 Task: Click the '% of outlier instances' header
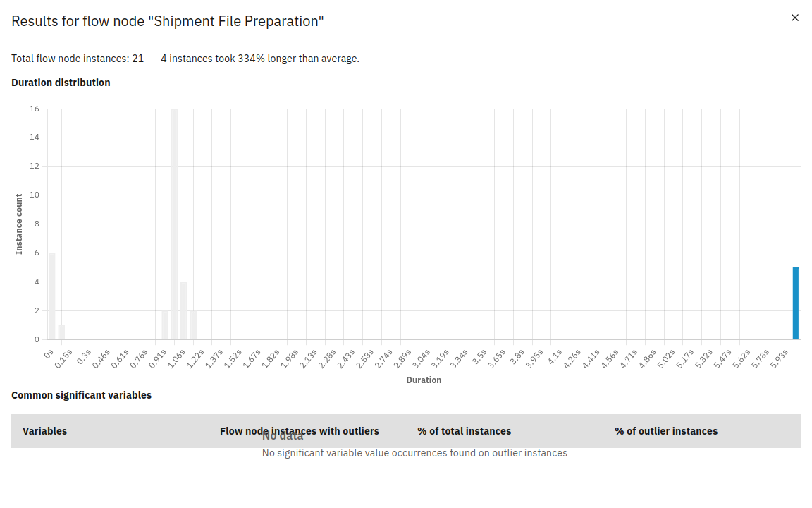click(x=665, y=431)
